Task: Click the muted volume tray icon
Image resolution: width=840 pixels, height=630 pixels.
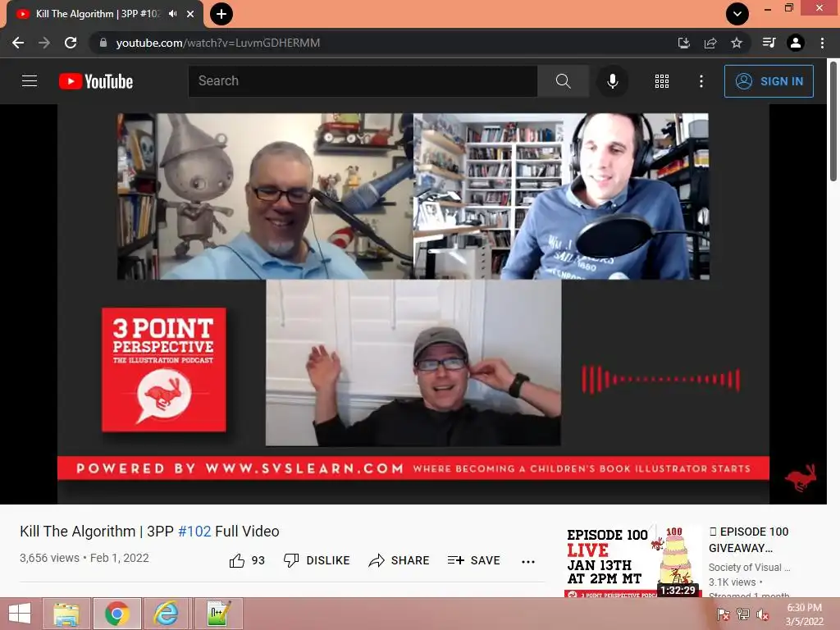Action: click(763, 614)
